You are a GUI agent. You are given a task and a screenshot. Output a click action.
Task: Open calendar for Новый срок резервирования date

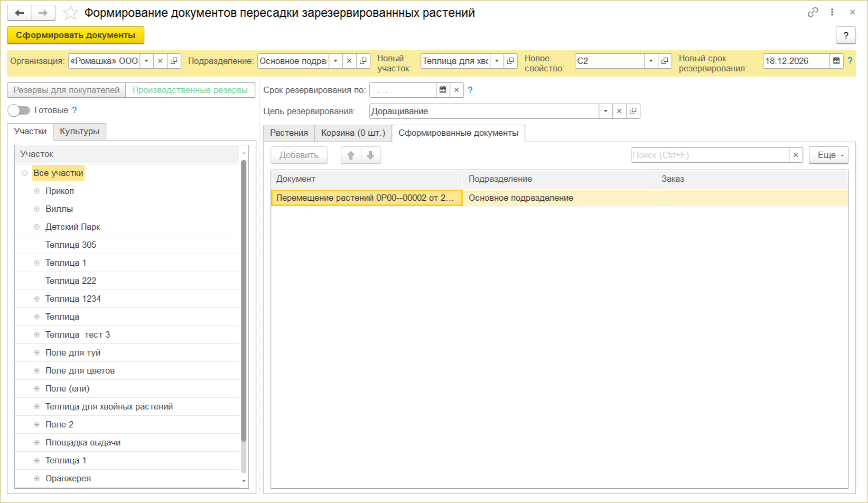pos(836,61)
